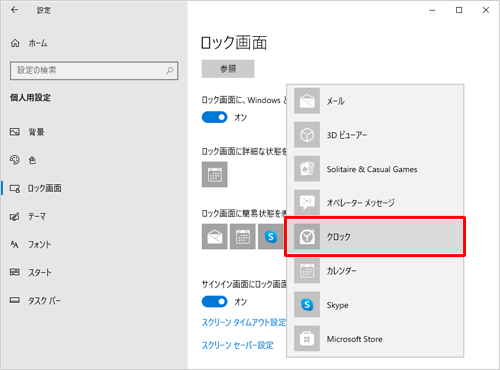Choose メール in app list
500x370 pixels.
click(375, 101)
